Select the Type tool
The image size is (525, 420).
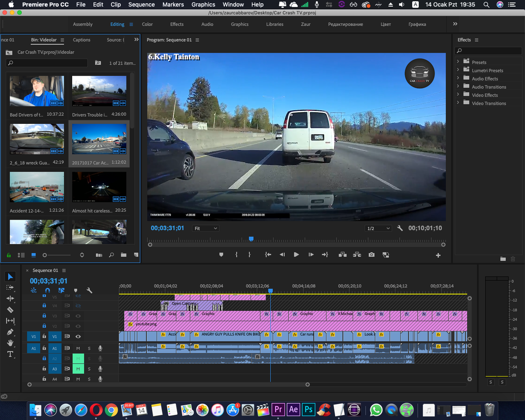click(10, 354)
